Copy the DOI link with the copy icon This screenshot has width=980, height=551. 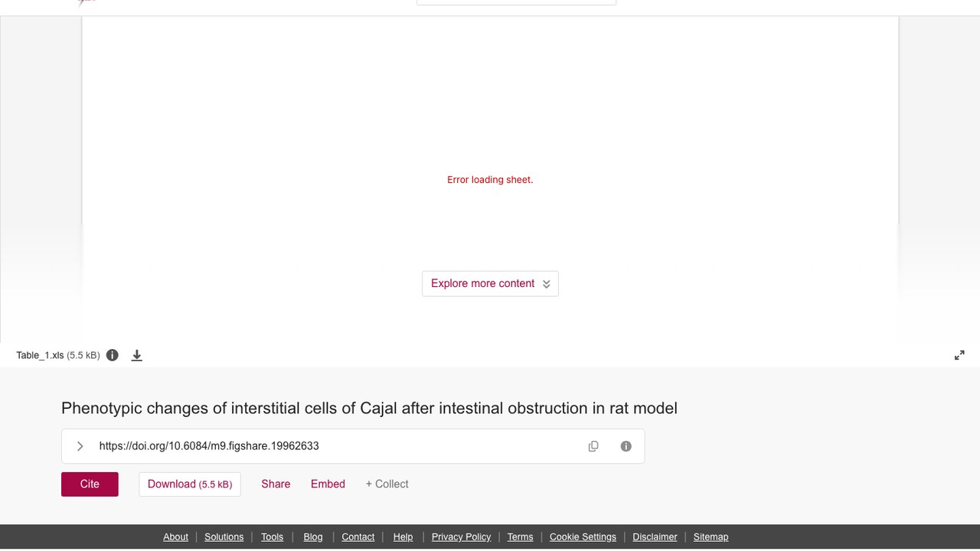[x=593, y=446]
